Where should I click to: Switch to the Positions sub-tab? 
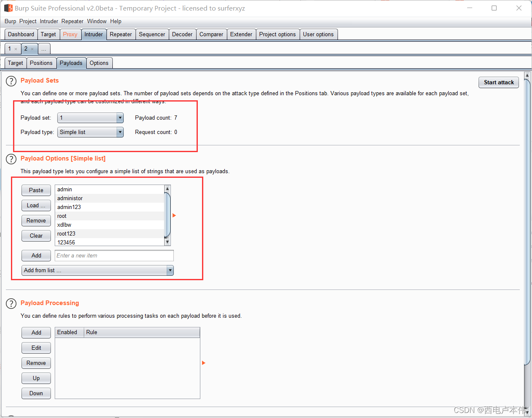tap(41, 63)
